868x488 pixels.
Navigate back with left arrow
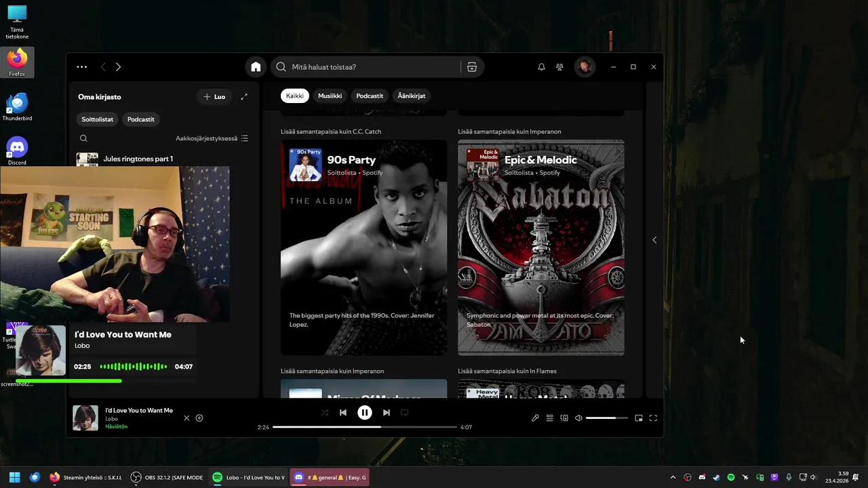(103, 67)
